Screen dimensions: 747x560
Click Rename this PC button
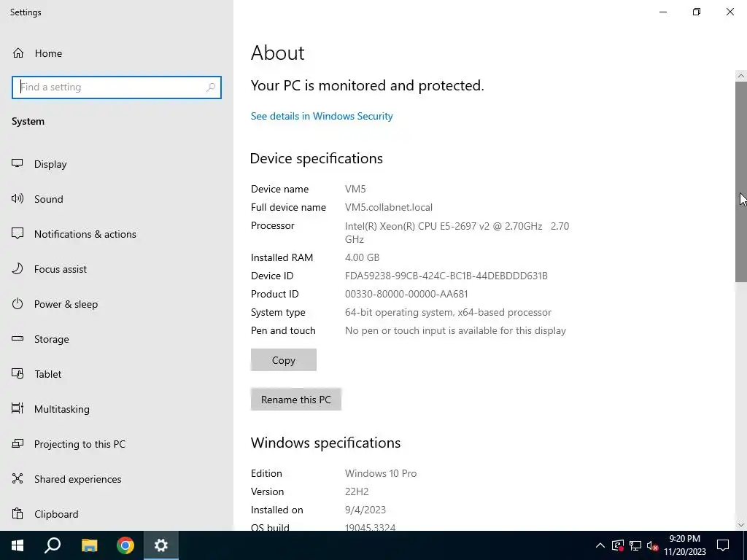click(296, 400)
